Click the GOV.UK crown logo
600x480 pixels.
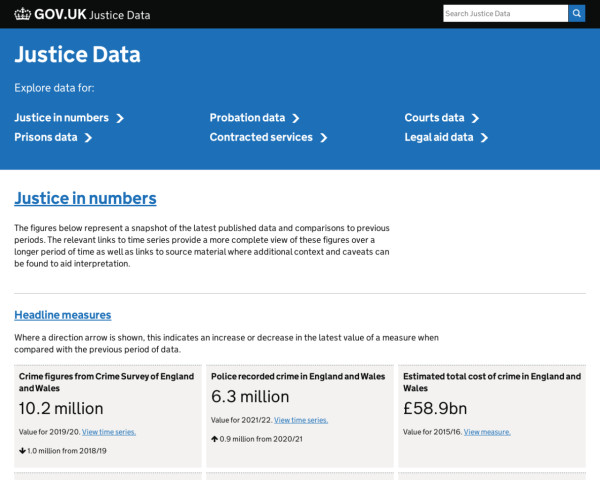click(23, 14)
